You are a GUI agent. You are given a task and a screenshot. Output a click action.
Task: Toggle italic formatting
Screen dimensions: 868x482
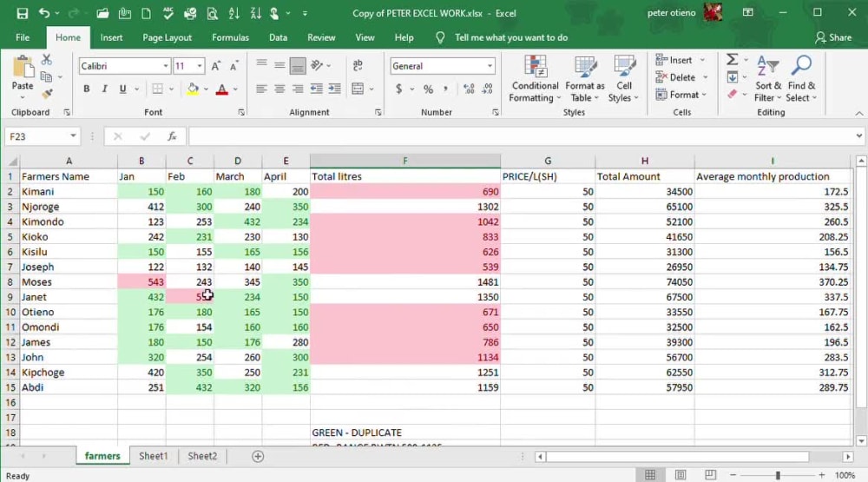pyautogui.click(x=104, y=89)
